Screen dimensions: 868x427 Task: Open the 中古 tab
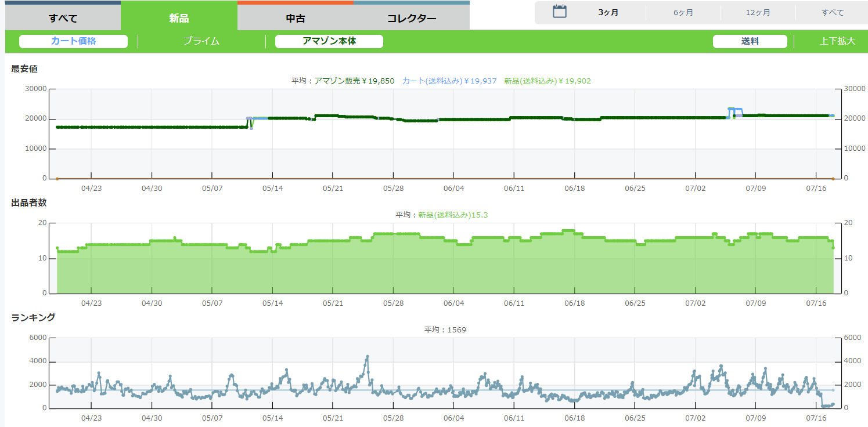tap(296, 18)
